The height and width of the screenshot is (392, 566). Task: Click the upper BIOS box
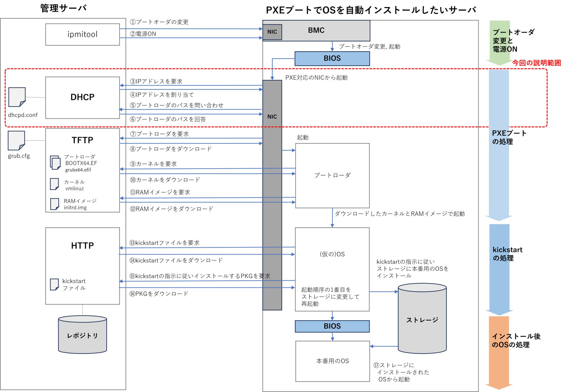click(332, 59)
